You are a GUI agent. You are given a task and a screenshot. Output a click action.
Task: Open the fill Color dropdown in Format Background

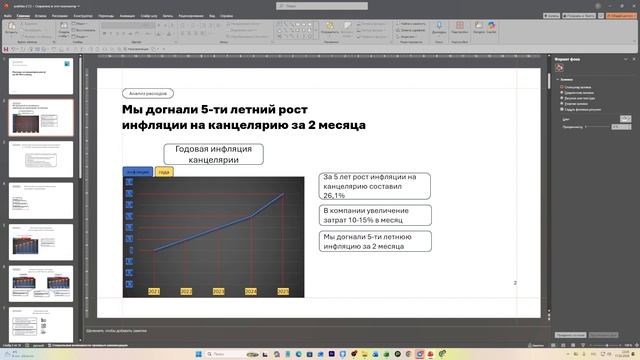pos(625,119)
